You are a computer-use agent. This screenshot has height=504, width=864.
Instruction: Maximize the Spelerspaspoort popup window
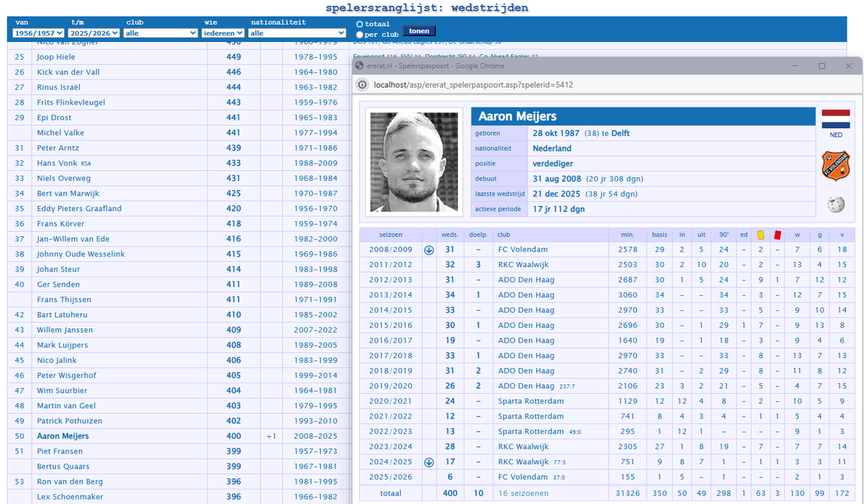point(822,66)
